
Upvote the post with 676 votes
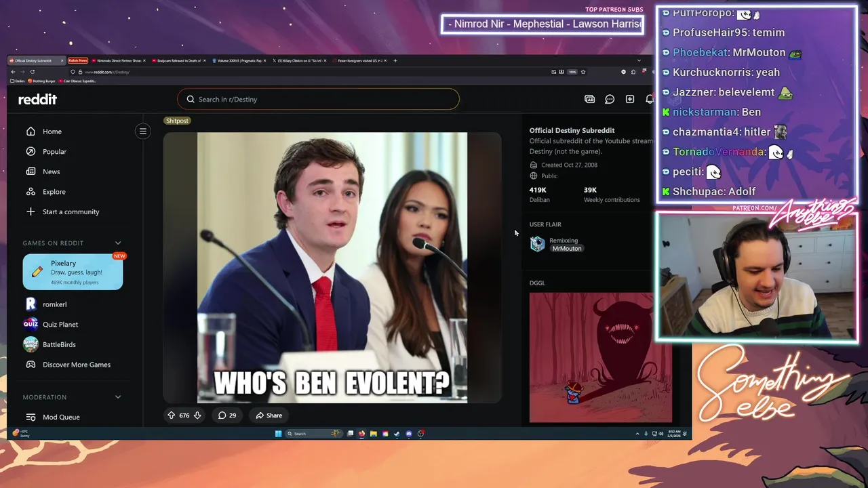pos(172,415)
